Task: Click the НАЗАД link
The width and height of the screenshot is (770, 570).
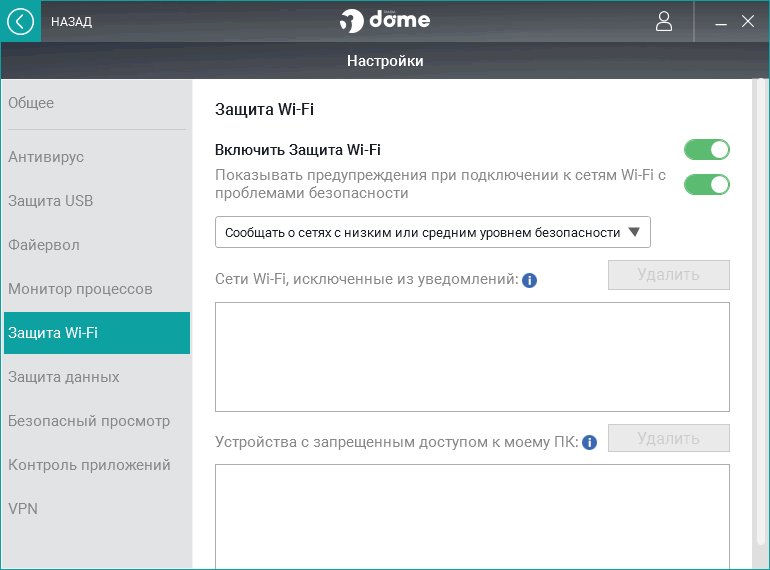Action: tap(71, 22)
